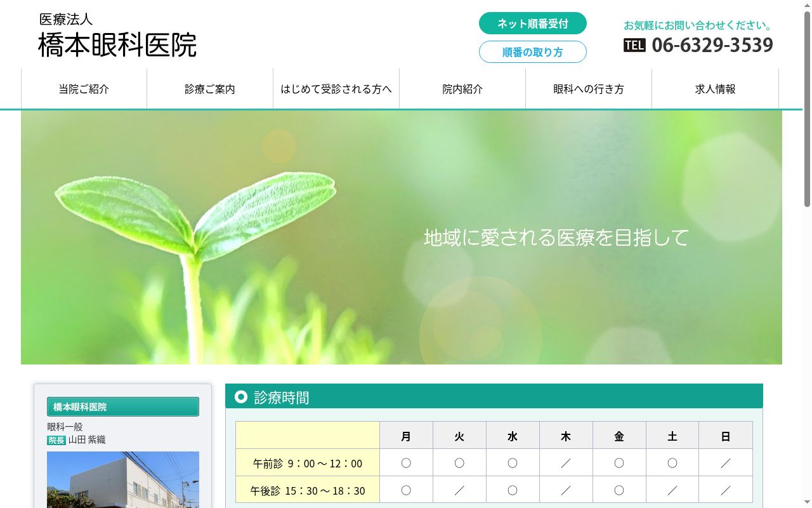
Task: Click the circle icon beside 診療時間
Action: coord(241,397)
